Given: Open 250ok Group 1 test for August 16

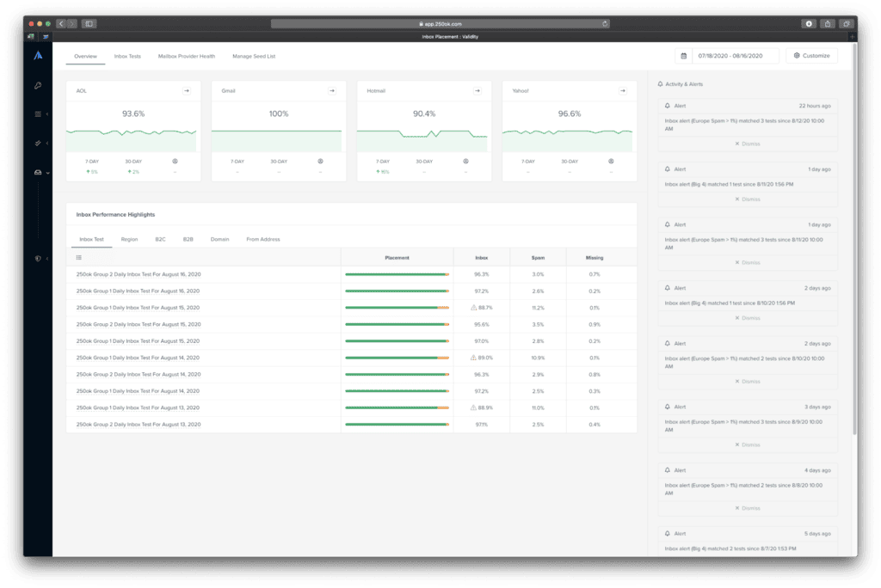Looking at the screenshot, I should pyautogui.click(x=138, y=291).
